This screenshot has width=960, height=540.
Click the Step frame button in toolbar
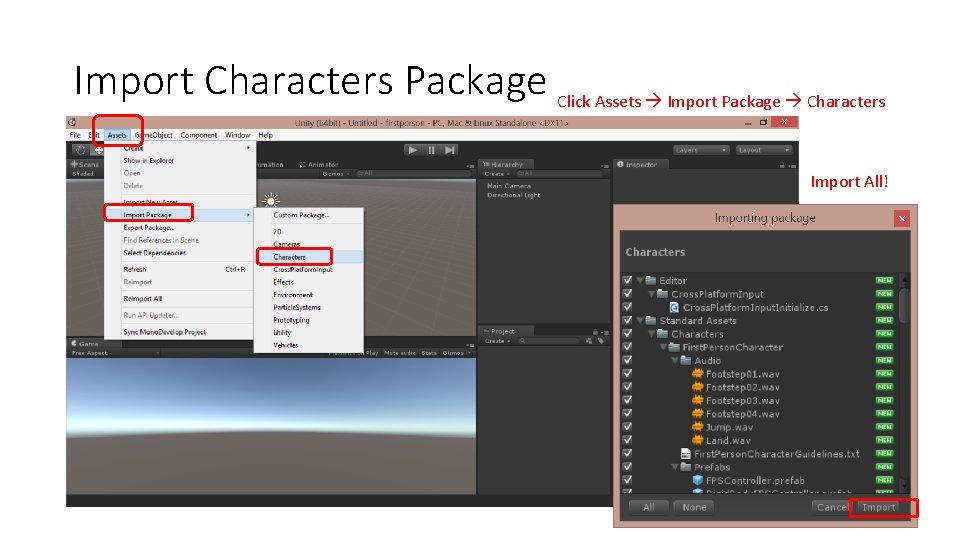(450, 150)
